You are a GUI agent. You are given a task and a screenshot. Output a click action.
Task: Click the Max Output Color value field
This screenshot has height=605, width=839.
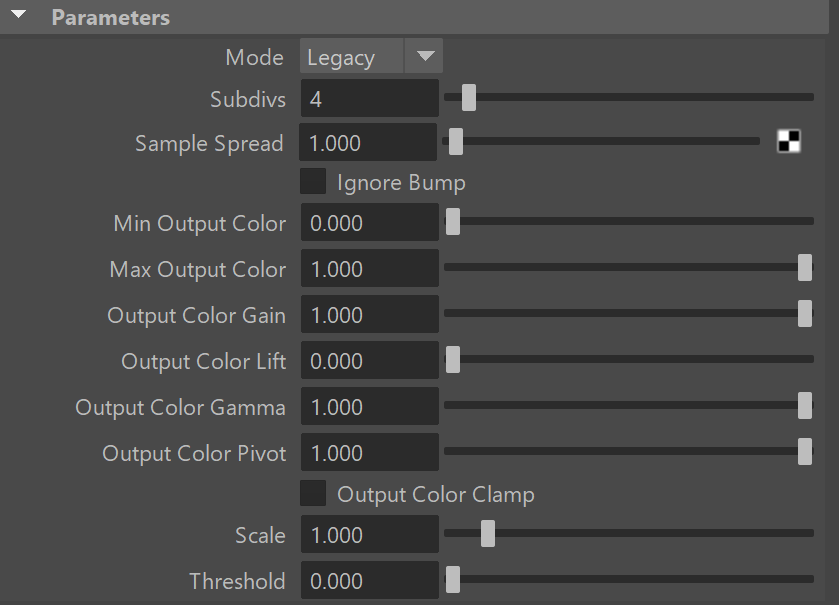pyautogui.click(x=370, y=269)
